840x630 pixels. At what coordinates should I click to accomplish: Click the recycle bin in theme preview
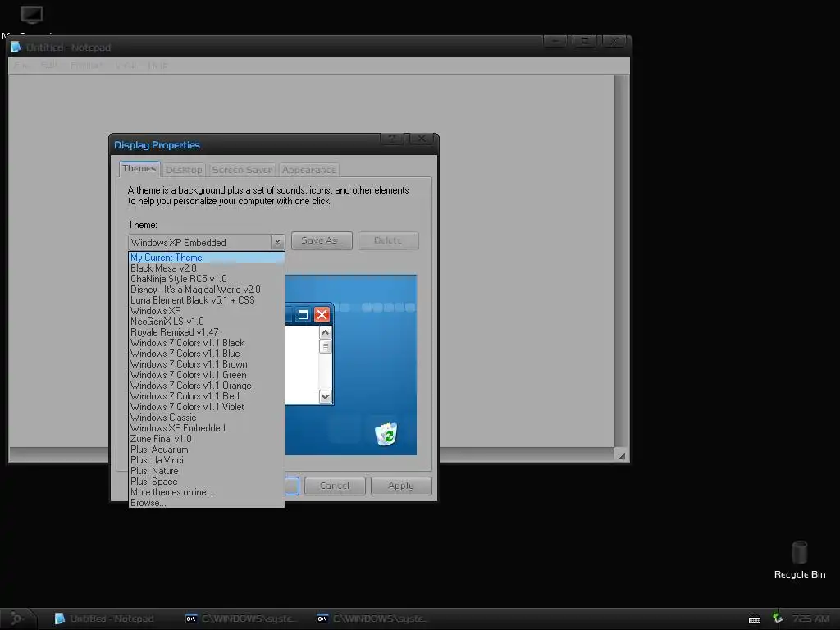[386, 433]
